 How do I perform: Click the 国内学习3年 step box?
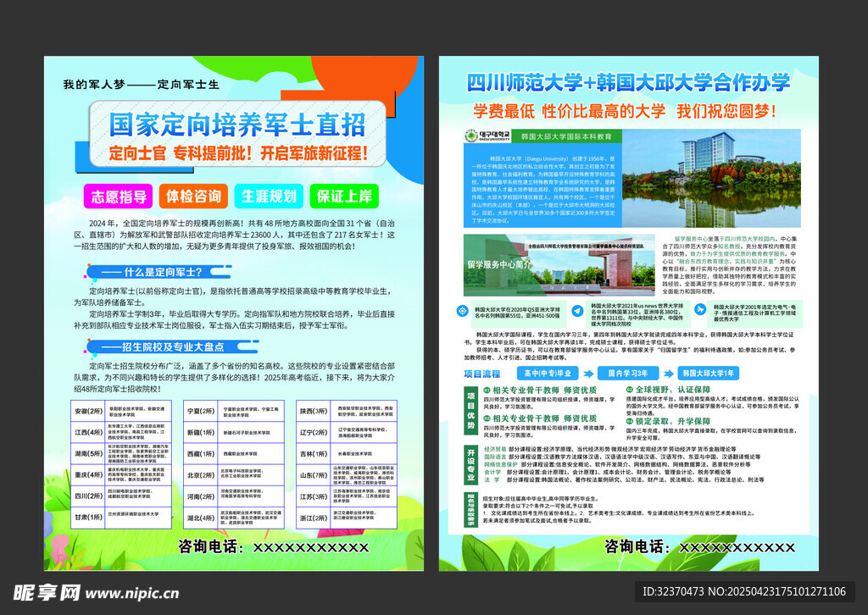coord(628,374)
